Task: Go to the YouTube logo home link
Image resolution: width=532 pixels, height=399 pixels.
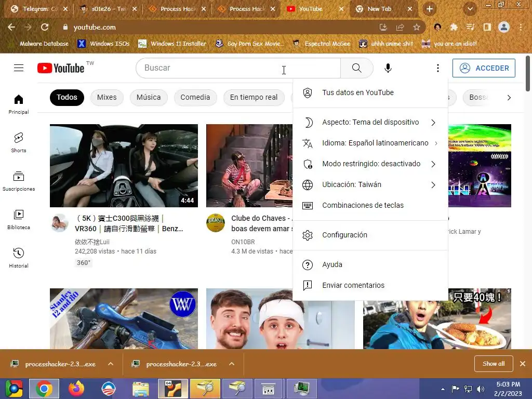Action: (61, 68)
